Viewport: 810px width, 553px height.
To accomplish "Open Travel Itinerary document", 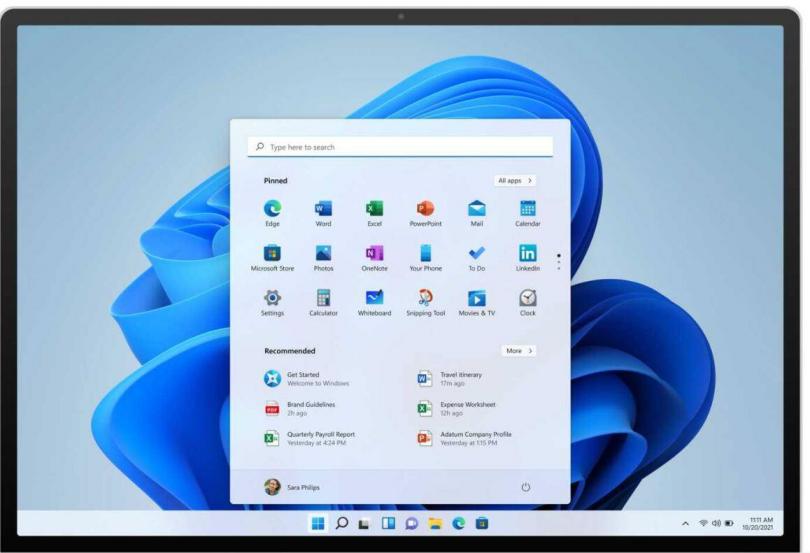I will coord(449,379).
